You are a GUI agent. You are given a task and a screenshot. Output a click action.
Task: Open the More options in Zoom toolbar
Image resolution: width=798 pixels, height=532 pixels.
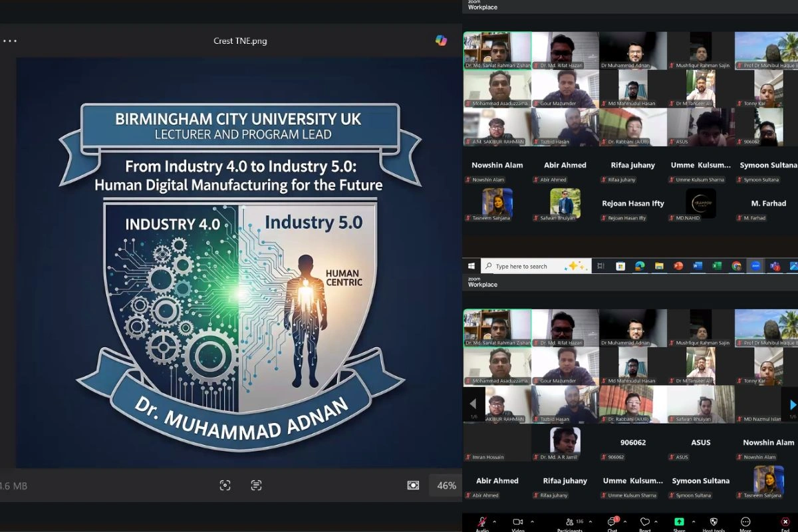(745, 522)
